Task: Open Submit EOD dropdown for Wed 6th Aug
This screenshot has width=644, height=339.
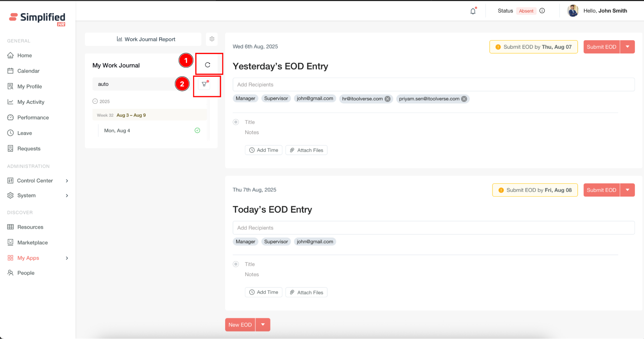Action: click(627, 47)
